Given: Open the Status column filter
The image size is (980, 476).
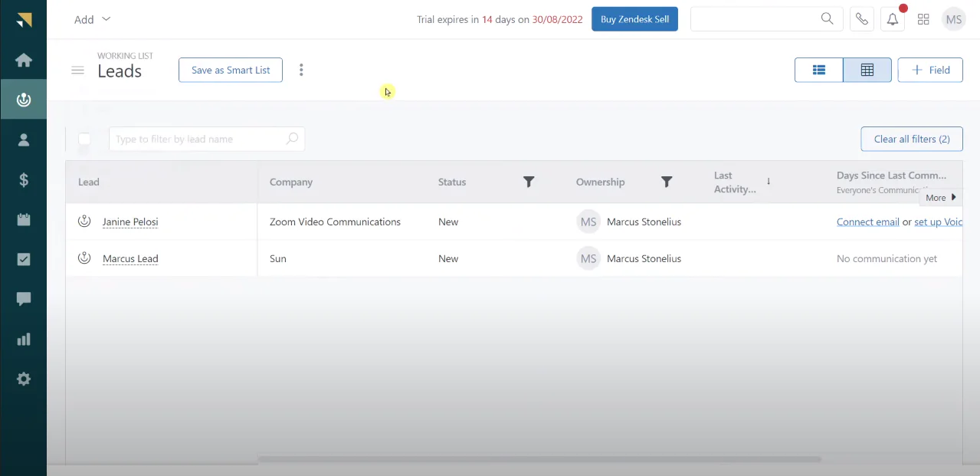Looking at the screenshot, I should (529, 182).
